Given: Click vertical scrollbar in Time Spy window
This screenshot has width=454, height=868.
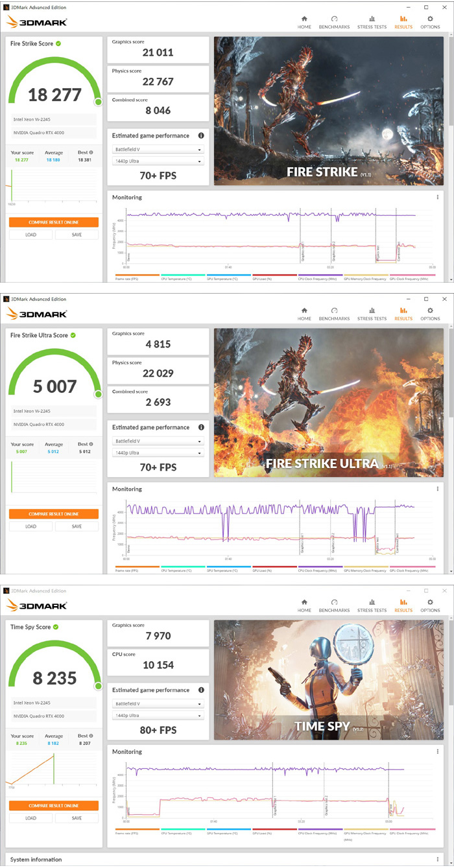Looking at the screenshot, I should pyautogui.click(x=451, y=661).
